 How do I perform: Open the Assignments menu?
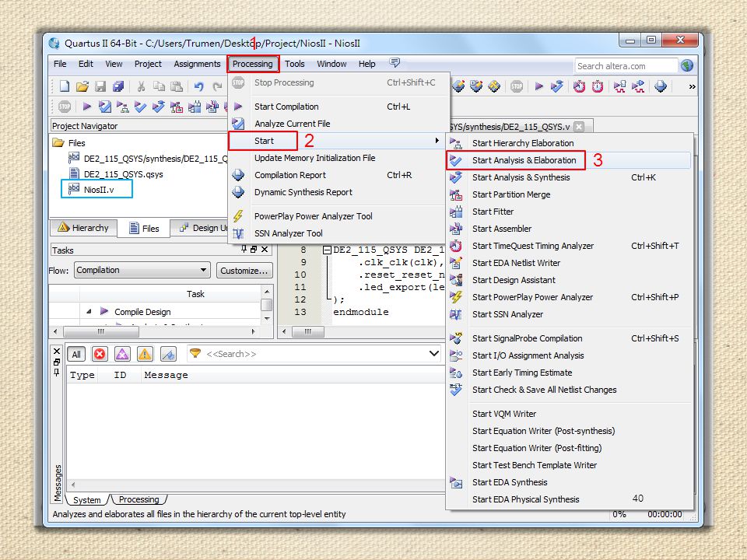197,64
